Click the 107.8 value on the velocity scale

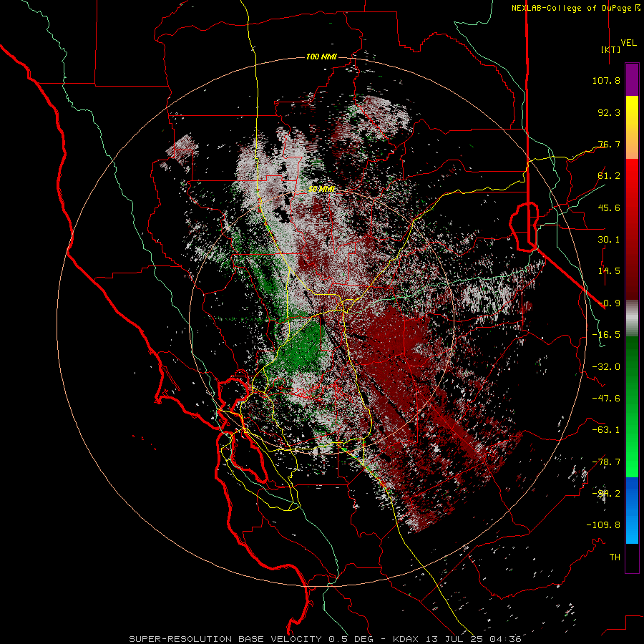(x=606, y=80)
